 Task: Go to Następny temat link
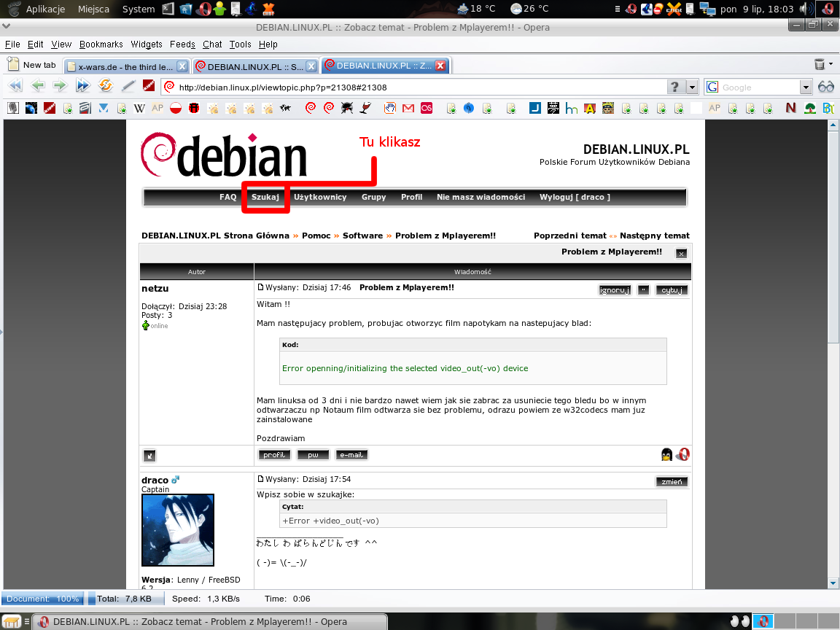[x=655, y=236]
